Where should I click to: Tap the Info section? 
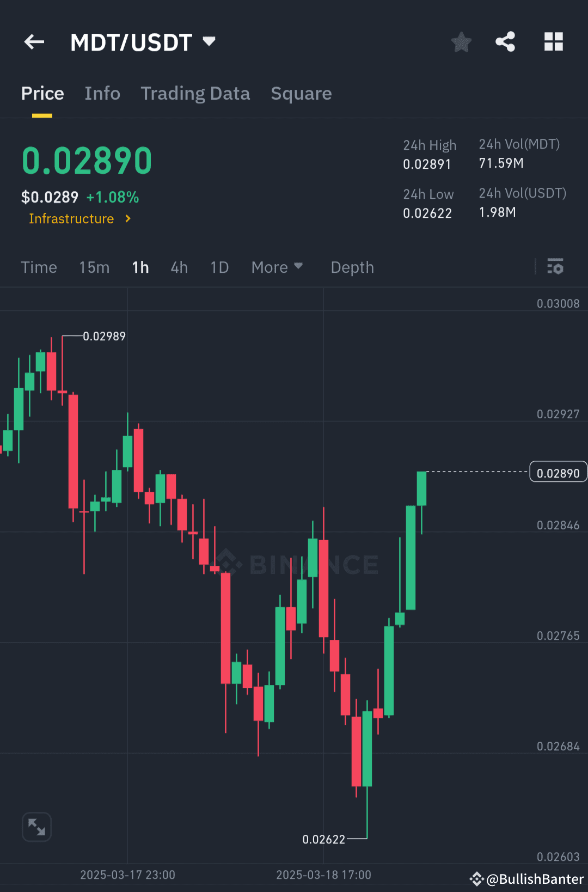(x=102, y=93)
